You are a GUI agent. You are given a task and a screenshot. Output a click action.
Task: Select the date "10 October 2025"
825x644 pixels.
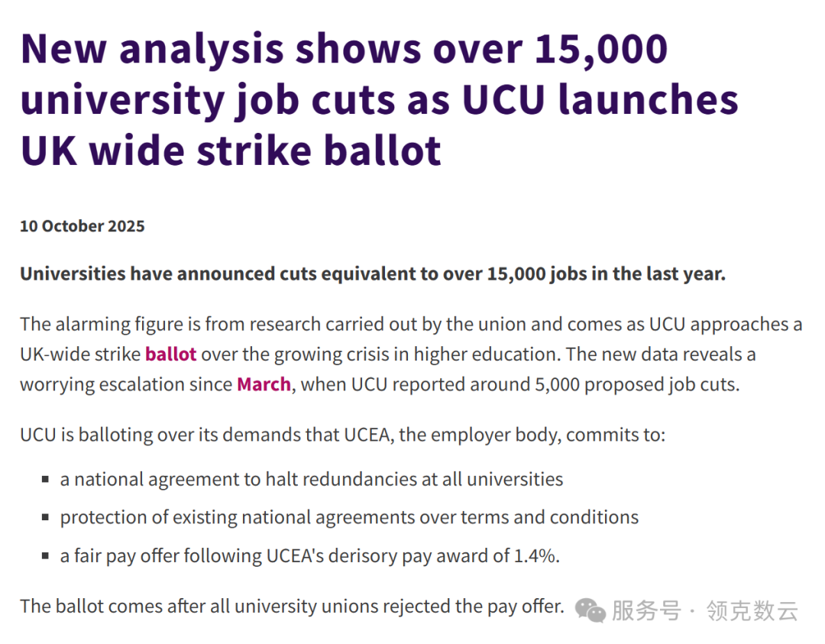(82, 226)
